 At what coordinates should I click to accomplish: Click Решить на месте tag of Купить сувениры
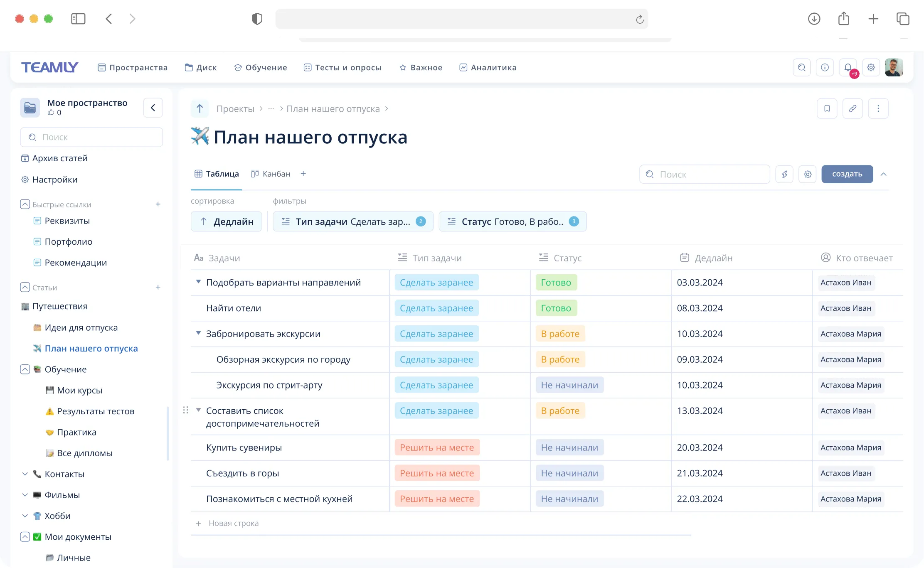[437, 448]
